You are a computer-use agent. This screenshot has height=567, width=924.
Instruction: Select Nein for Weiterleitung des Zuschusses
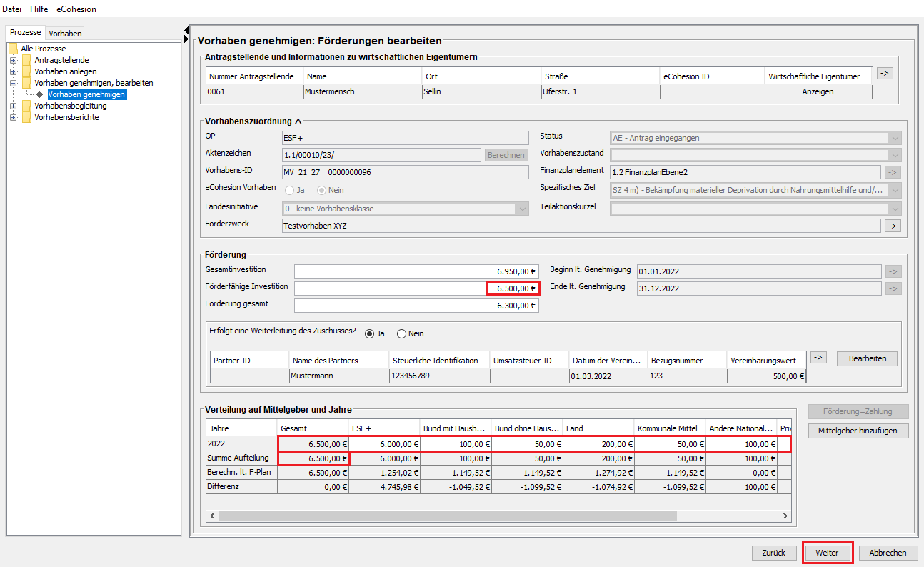401,333
